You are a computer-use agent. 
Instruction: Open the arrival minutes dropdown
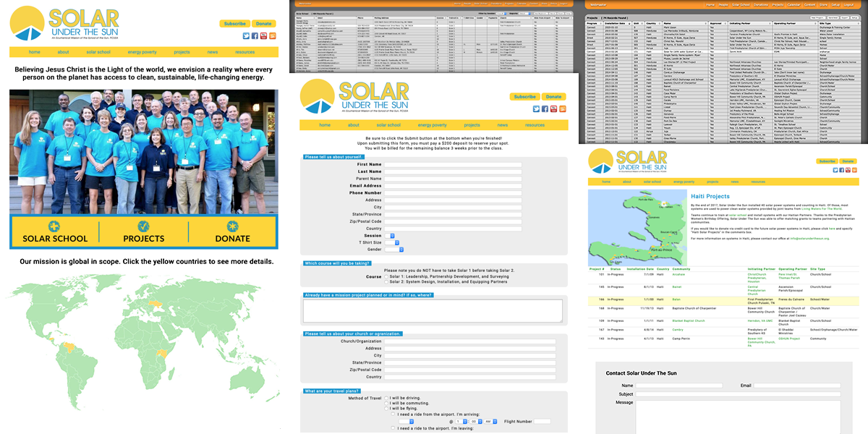477,421
